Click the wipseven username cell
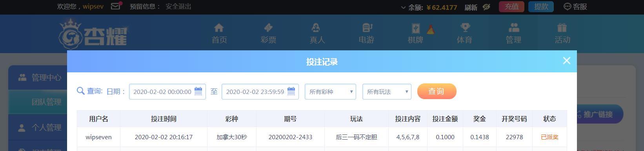 (x=98, y=137)
